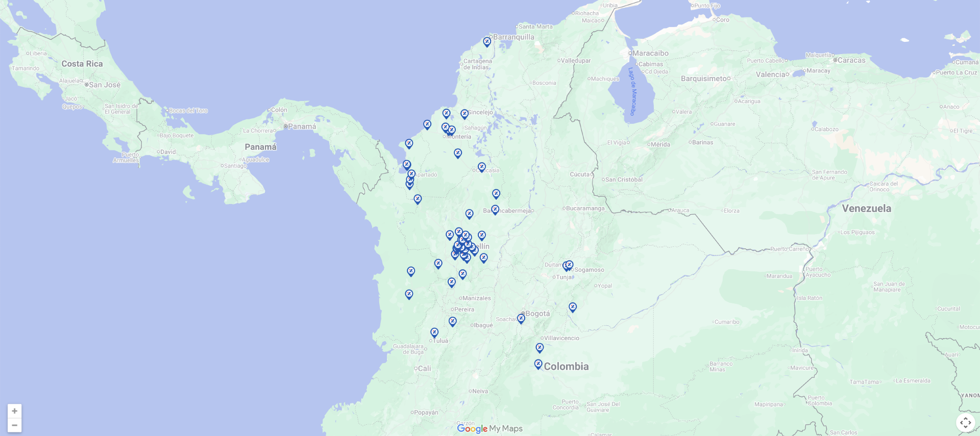Click the westernmost marker west of Manizales
980x436 pixels.
409,294
